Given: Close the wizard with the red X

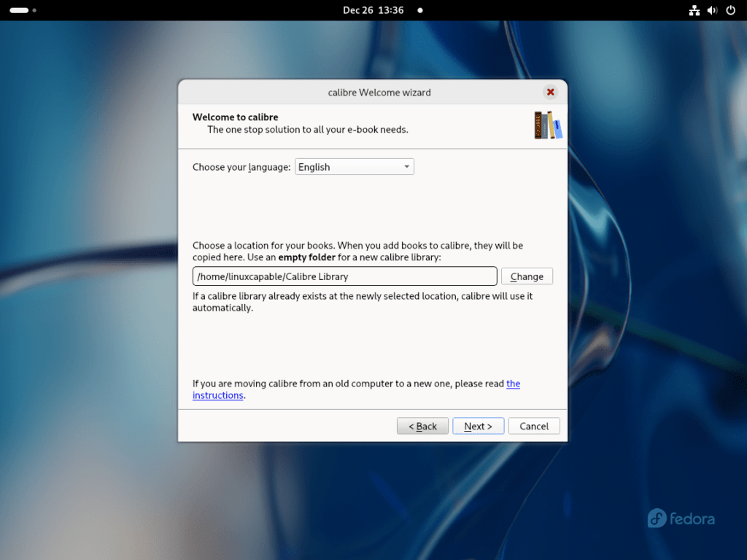Looking at the screenshot, I should click(550, 92).
